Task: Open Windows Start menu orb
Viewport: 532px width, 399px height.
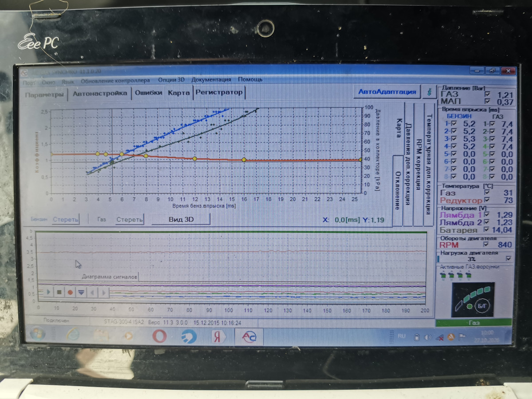Action: (x=37, y=333)
